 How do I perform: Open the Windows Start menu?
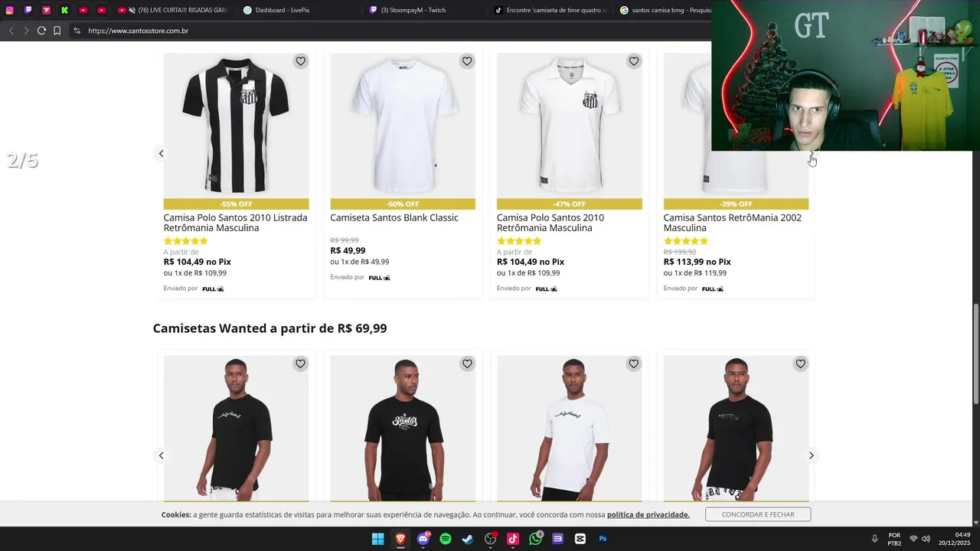(378, 539)
